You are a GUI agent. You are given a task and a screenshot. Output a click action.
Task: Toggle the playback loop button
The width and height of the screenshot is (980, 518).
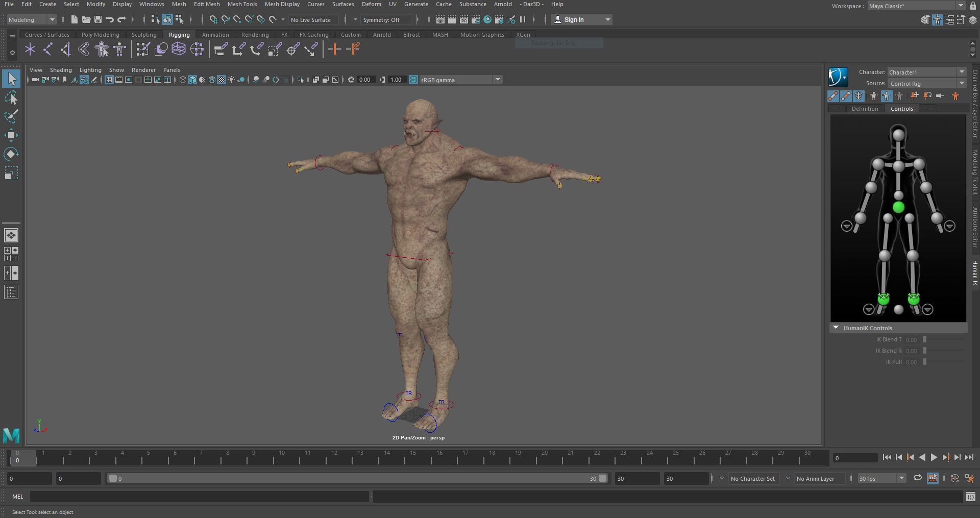point(917,478)
